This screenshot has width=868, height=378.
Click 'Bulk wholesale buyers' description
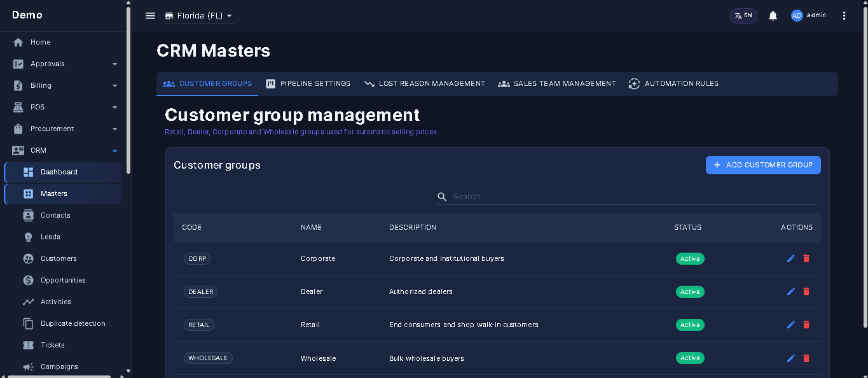point(427,358)
